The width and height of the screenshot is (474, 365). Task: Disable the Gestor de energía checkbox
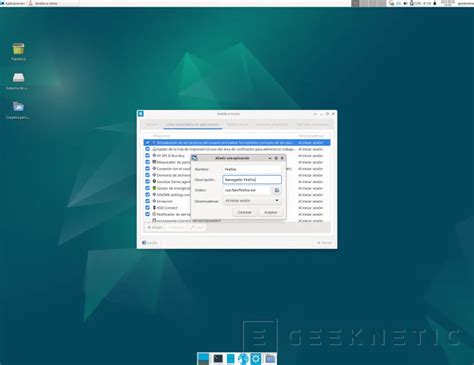[147, 188]
